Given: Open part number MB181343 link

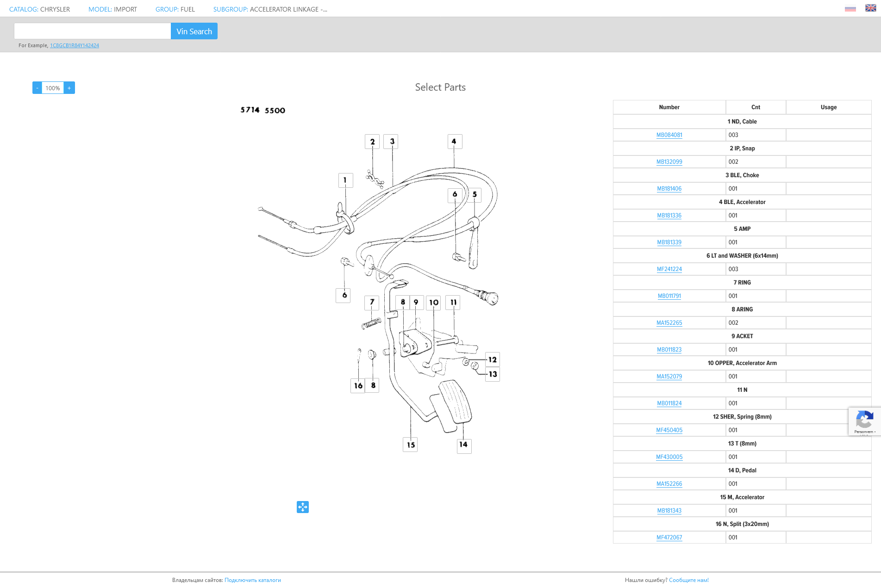Looking at the screenshot, I should [669, 511].
